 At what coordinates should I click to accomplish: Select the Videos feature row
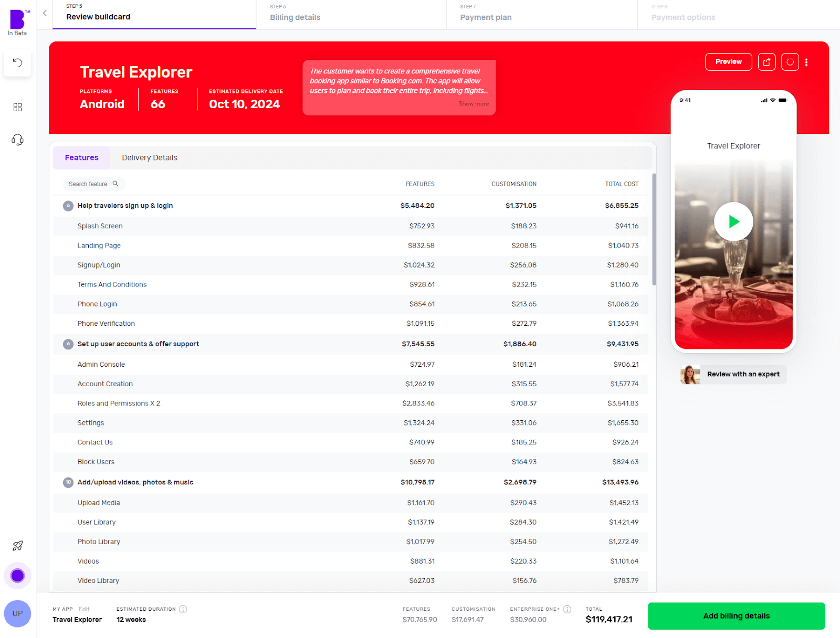click(351, 560)
